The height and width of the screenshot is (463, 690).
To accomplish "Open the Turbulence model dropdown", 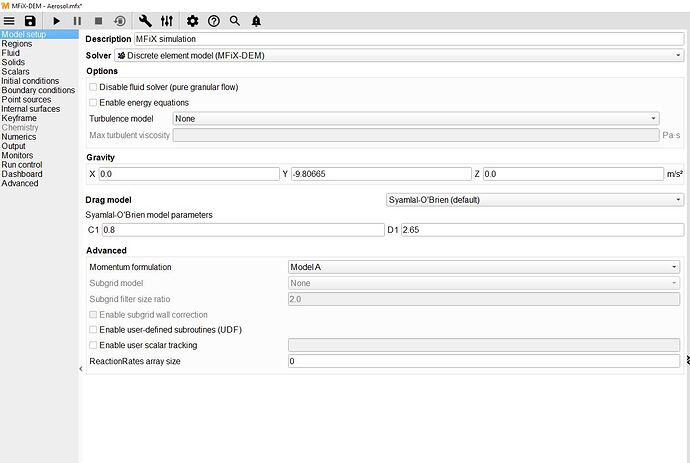I will pos(415,118).
